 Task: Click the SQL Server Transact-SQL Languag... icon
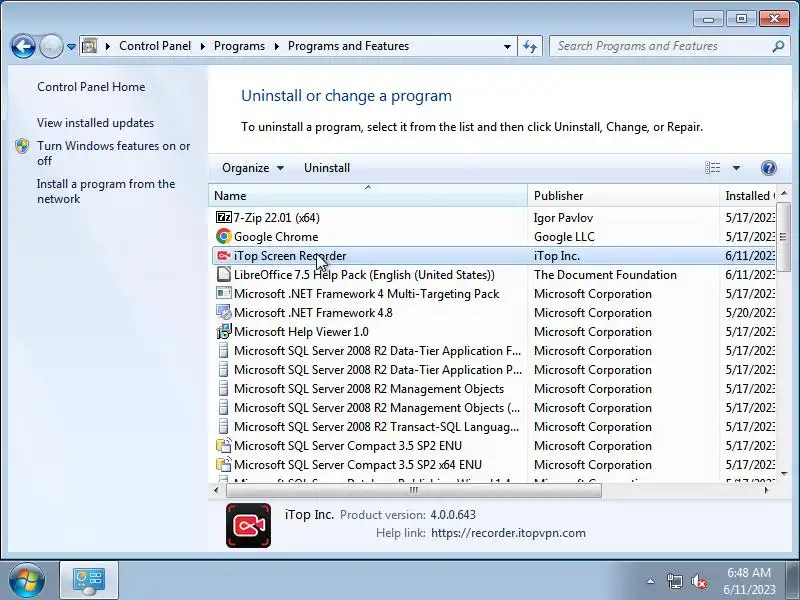tap(223, 426)
